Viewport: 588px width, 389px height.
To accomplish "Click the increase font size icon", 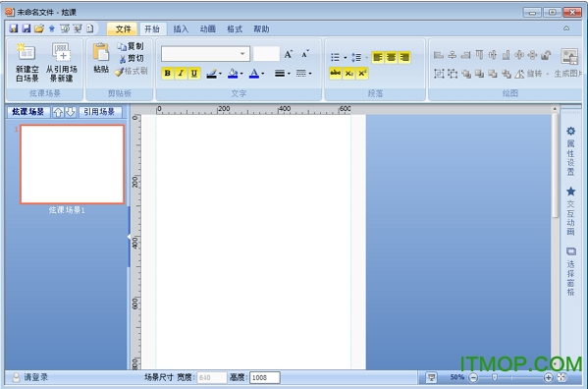I will [288, 54].
